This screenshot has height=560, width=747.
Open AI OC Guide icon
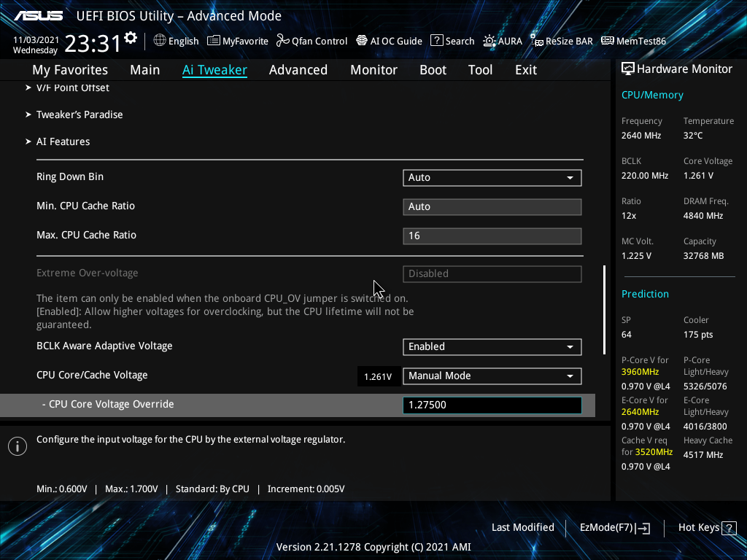point(362,41)
